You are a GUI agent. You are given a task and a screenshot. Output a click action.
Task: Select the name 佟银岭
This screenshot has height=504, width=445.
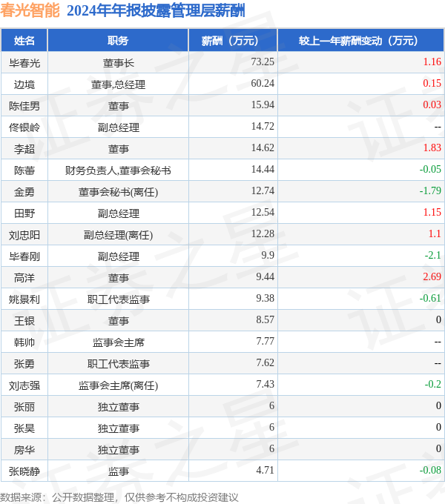24,127
